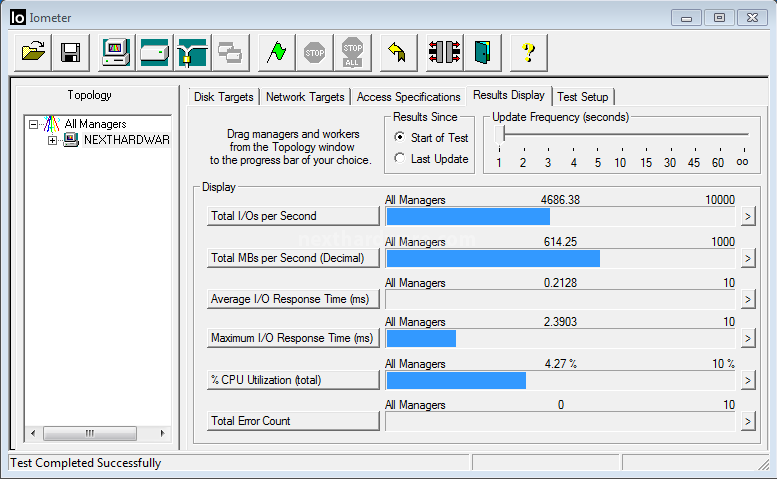777x479 pixels.
Task: Click Test Completed Successfully status text
Action: [86, 463]
